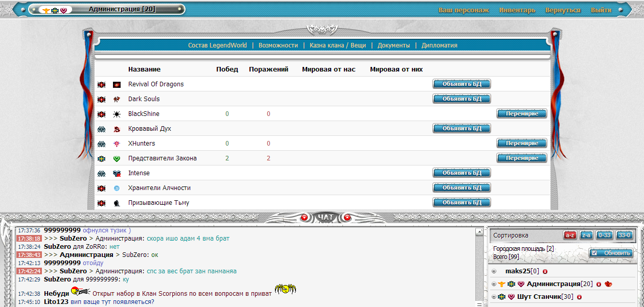
Task: Click alignment icon in Призывающие Тьму row
Action: coord(101,203)
